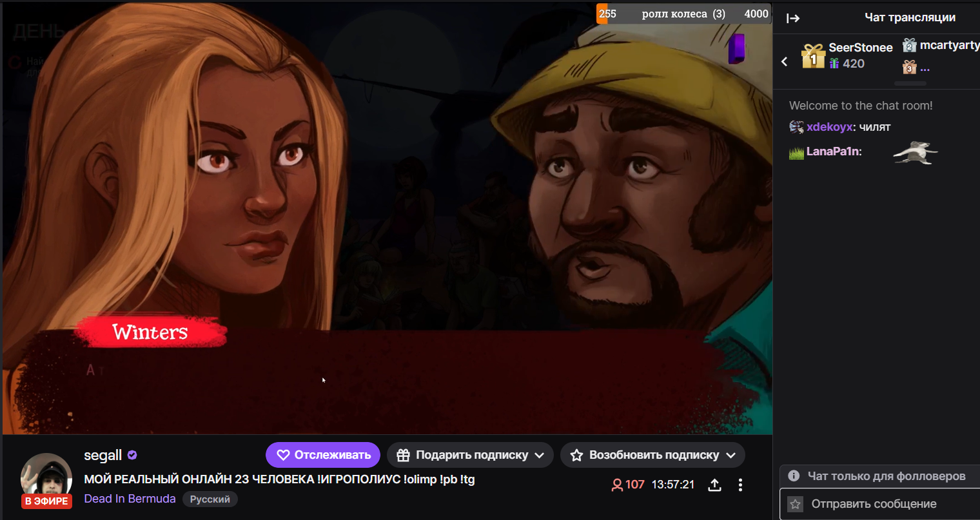Image resolution: width=980 pixels, height=520 pixels.
Task: Focus the 'Отправить сообщение' chat input
Action: tap(880, 504)
